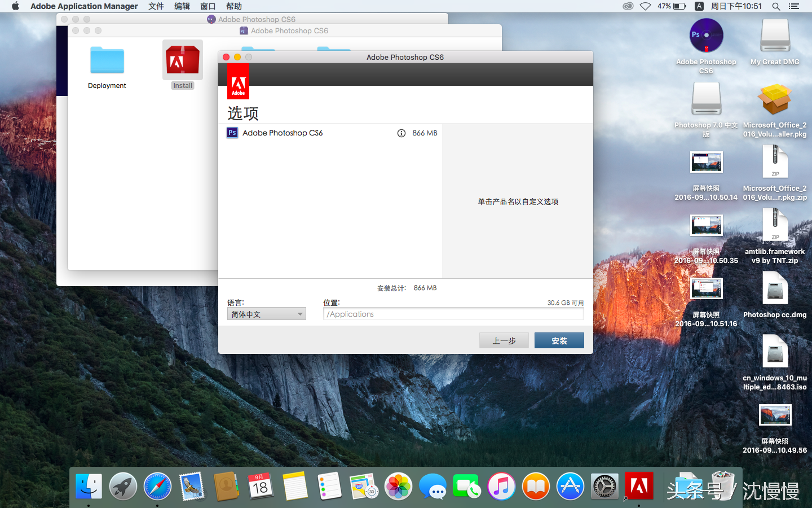
Task: Click the 47% battery status
Action: pos(672,6)
